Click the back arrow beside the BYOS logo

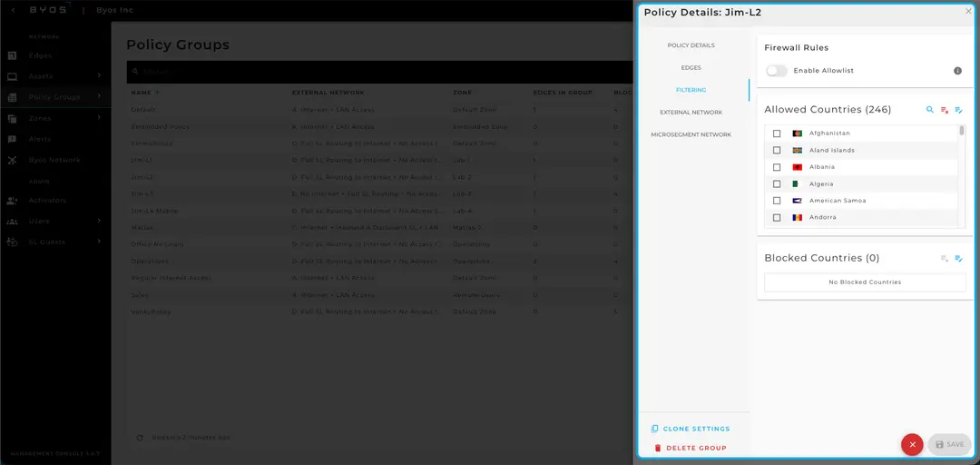tap(14, 10)
